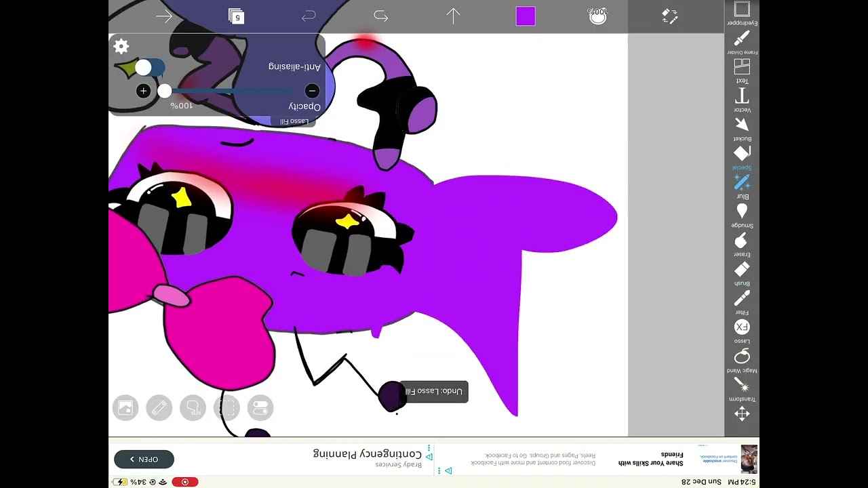This screenshot has width=868, height=488.
Task: Select the Magic Wand tool icon
Action: (x=742, y=385)
